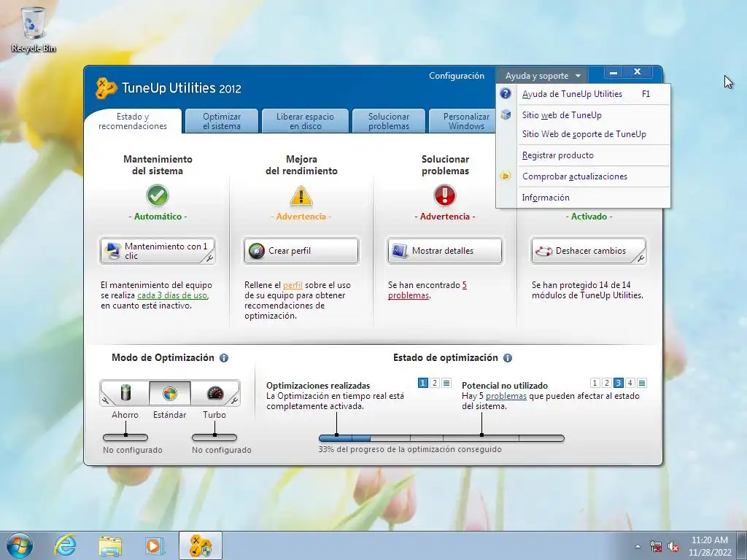Open Windows Explorer from taskbar
This screenshot has width=747, height=560.
point(110,545)
